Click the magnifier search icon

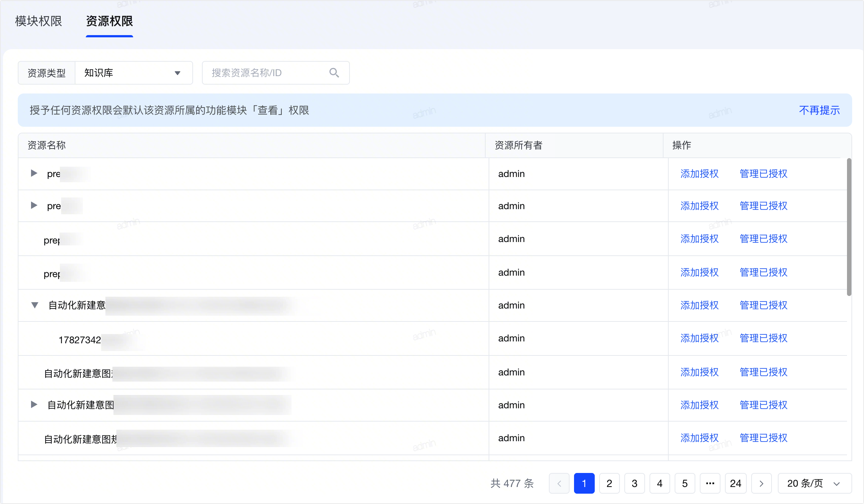334,73
